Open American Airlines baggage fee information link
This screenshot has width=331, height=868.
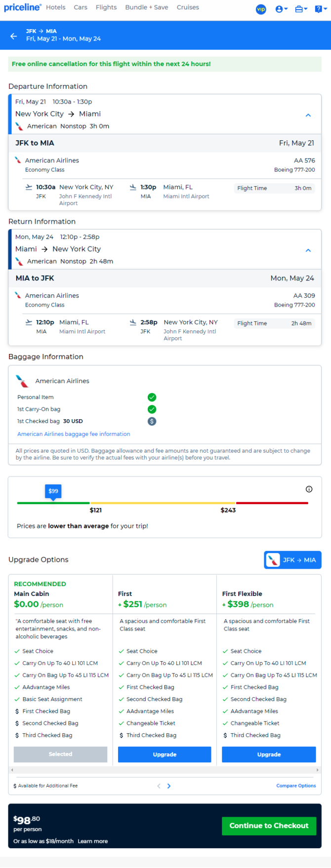(74, 434)
